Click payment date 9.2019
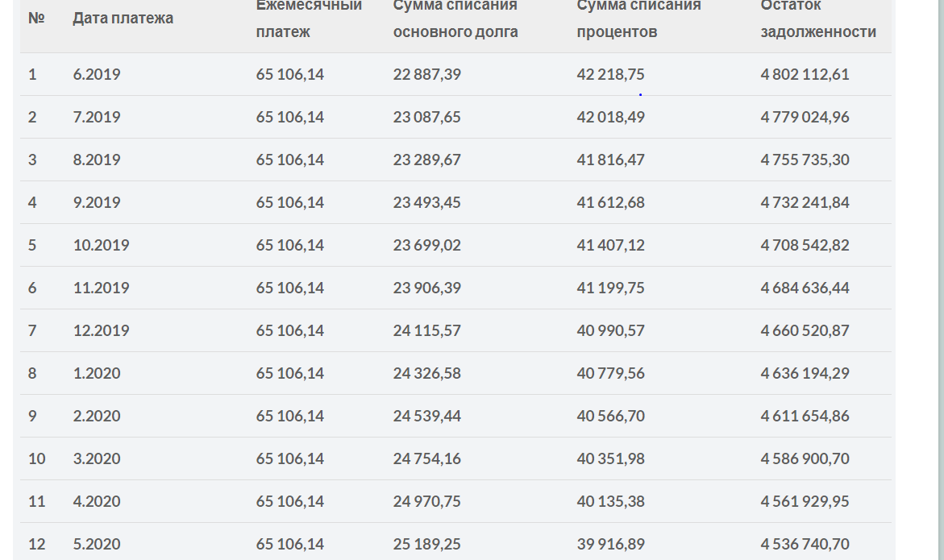 coord(96,202)
